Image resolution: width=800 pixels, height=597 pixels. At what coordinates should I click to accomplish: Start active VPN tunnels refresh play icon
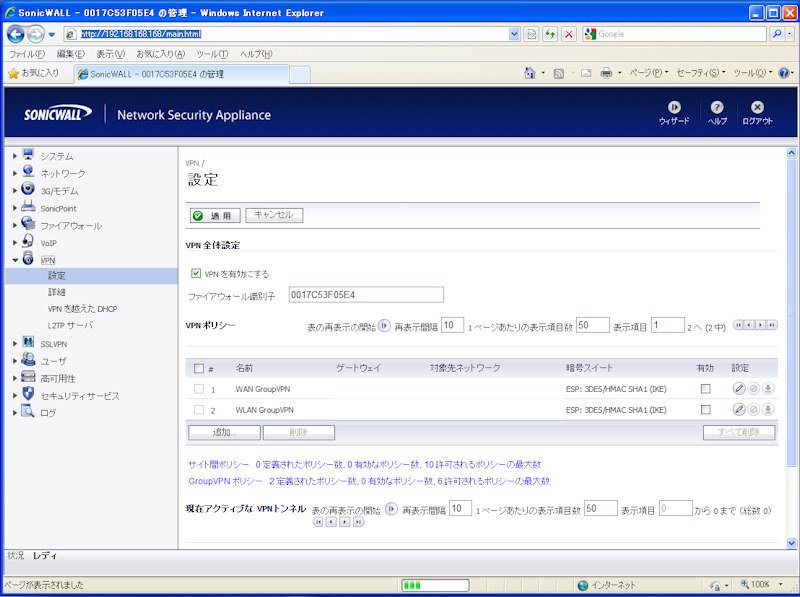[391, 509]
